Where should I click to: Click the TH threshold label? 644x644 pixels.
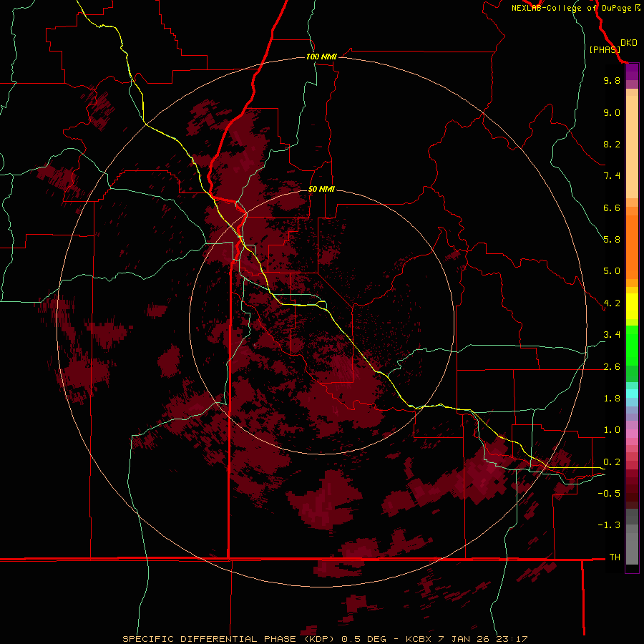[x=615, y=557]
